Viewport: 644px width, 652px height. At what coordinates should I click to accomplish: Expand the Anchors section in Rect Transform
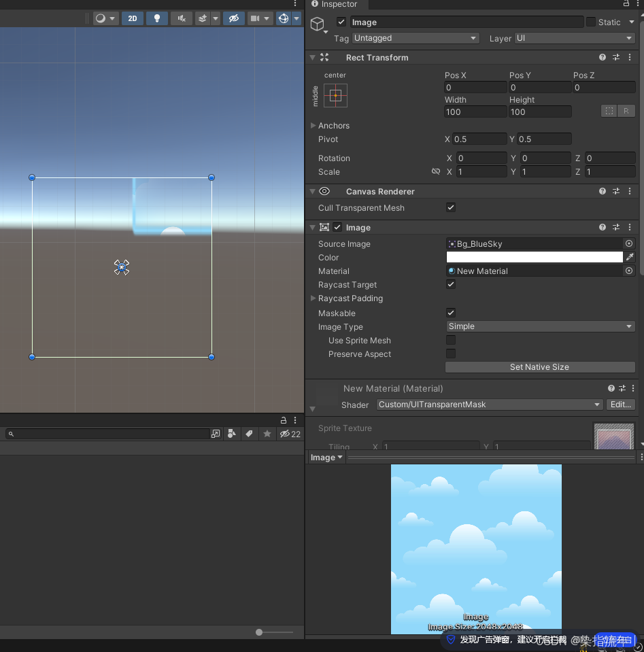315,125
